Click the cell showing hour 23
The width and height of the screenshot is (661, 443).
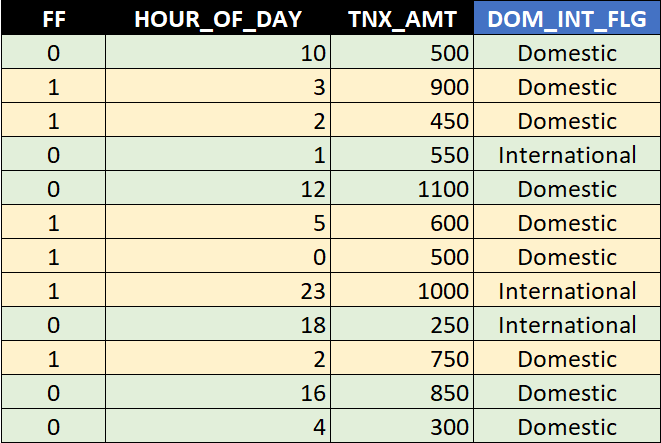coord(218,290)
